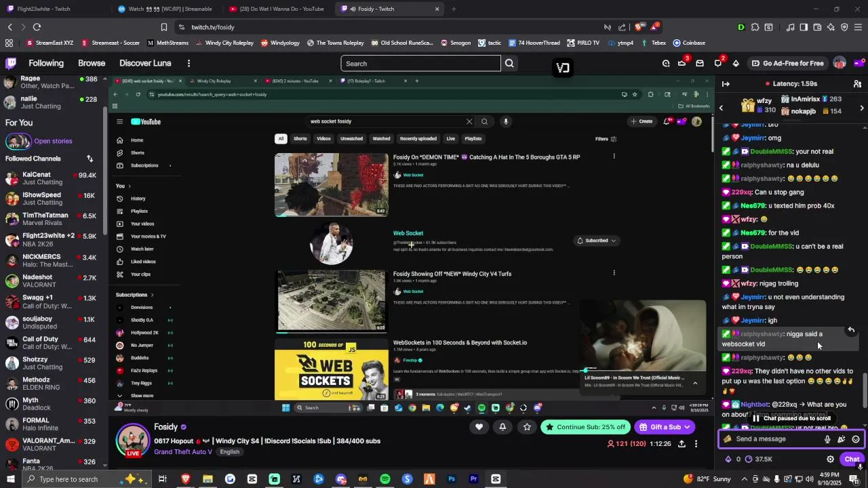Open Brave VPN shield icon
The image size is (868, 488).
click(x=844, y=27)
